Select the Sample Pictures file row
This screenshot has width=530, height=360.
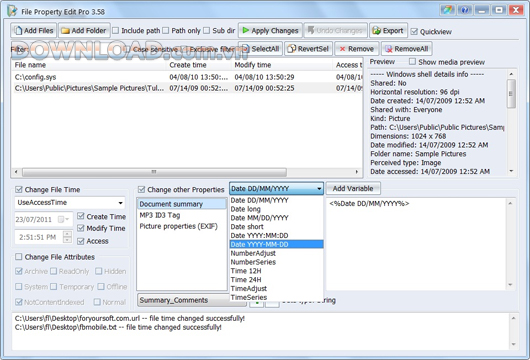click(x=187, y=88)
